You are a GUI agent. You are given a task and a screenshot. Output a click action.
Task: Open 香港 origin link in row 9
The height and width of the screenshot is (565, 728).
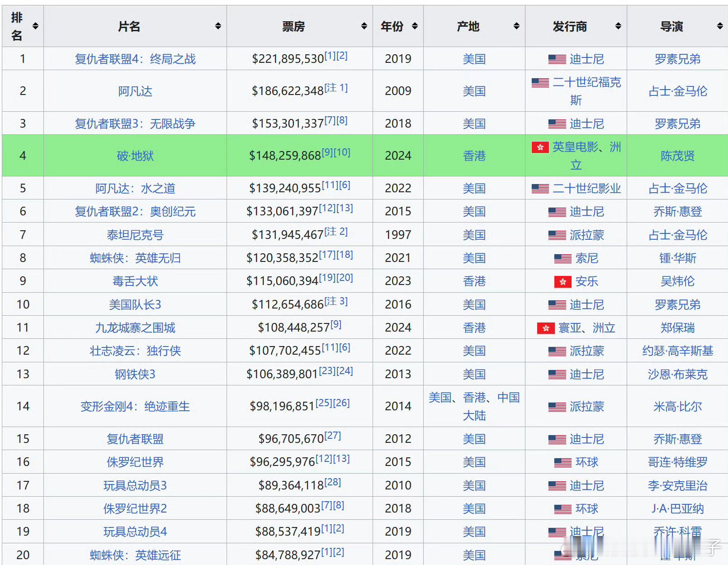pyautogui.click(x=474, y=281)
